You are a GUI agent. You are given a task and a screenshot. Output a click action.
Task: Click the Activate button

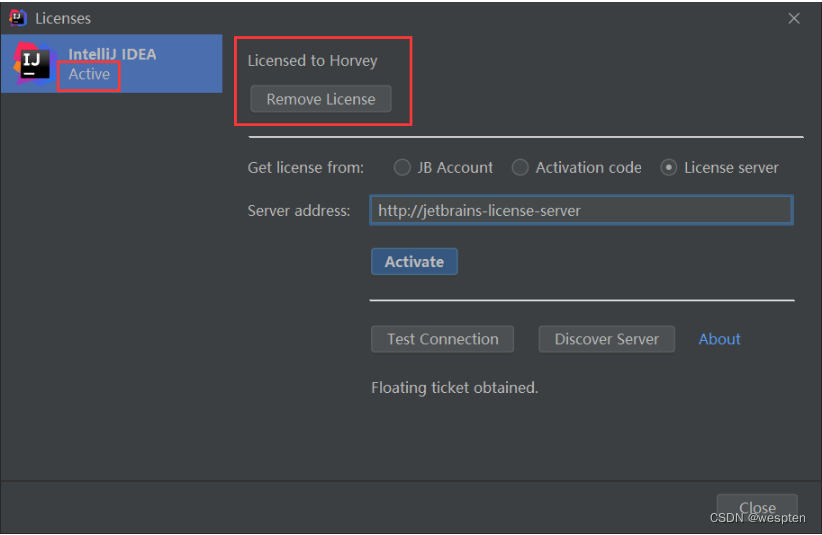pyautogui.click(x=414, y=261)
